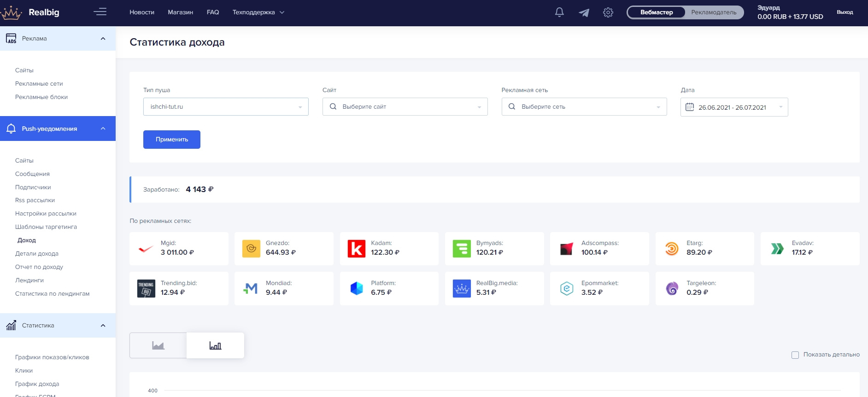Click the Kadam network logo
Viewport: 868px width, 397px height.
pyautogui.click(x=356, y=249)
